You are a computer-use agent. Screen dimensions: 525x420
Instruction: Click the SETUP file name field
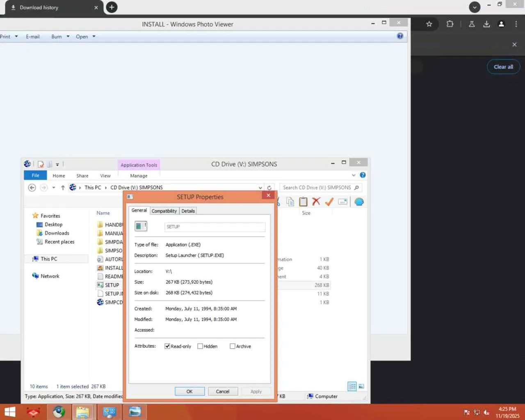pyautogui.click(x=215, y=226)
